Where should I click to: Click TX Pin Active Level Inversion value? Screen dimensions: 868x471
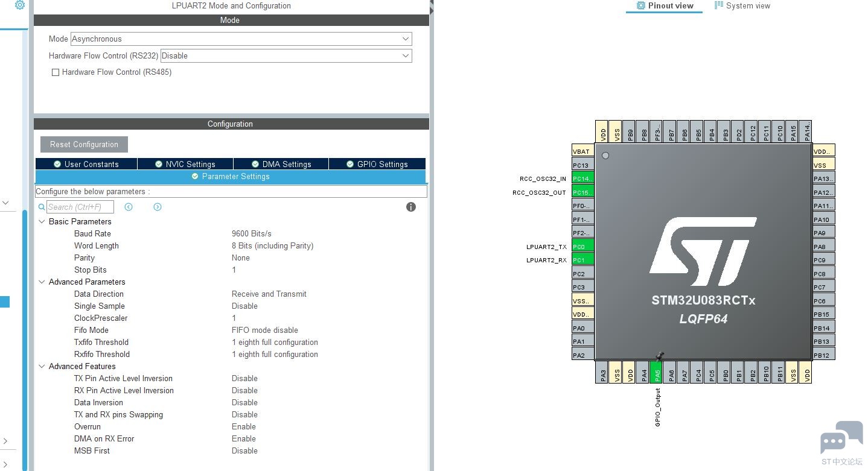(244, 378)
